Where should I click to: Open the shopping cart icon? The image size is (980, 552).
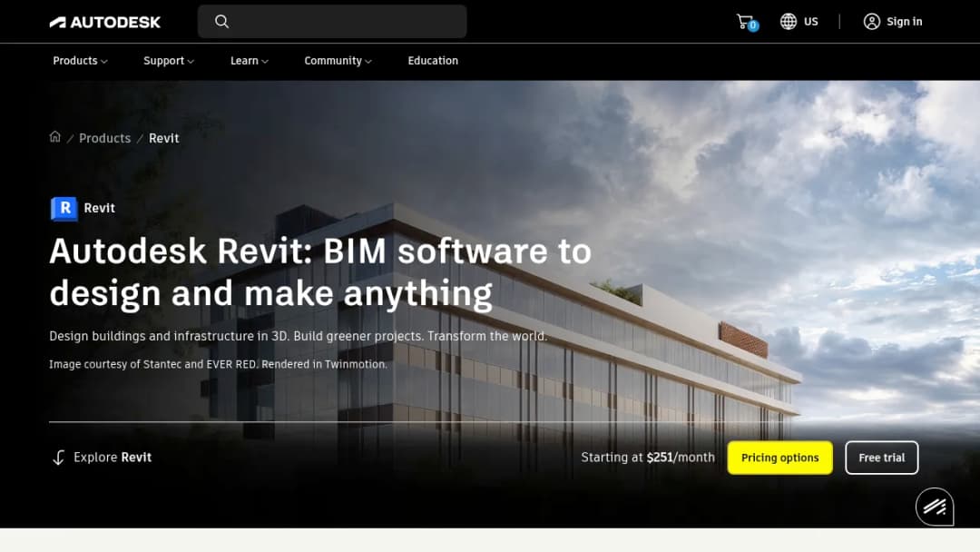(x=746, y=22)
